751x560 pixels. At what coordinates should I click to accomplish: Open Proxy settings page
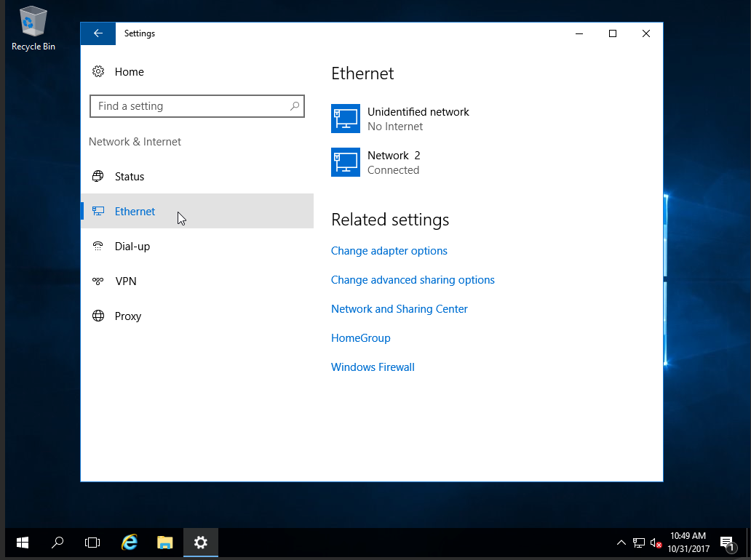pos(197,316)
